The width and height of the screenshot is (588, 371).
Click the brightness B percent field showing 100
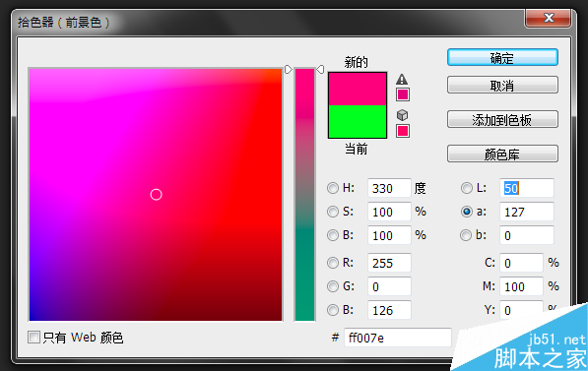click(x=389, y=235)
